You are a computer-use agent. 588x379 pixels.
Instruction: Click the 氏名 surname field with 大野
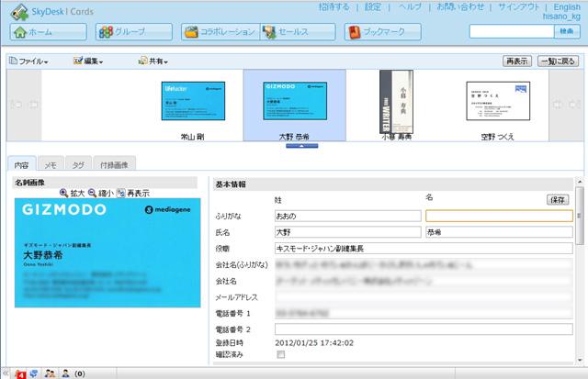click(x=348, y=232)
